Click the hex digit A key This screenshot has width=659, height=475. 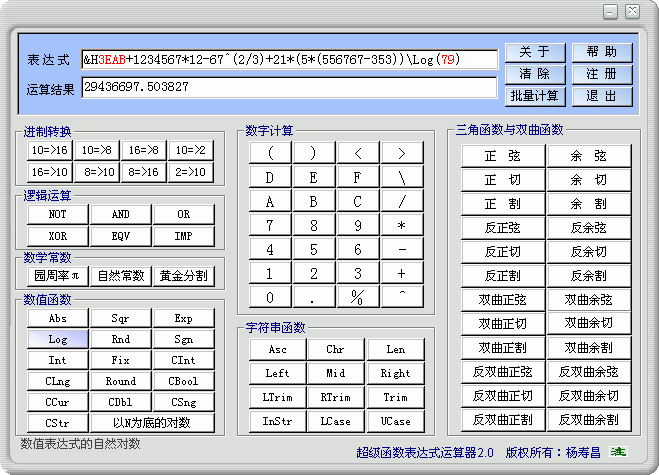pos(270,201)
